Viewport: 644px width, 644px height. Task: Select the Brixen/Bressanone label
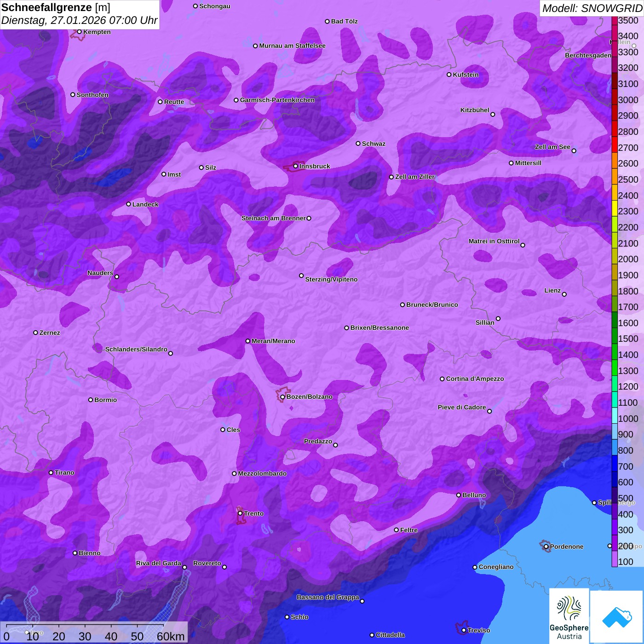379,328
